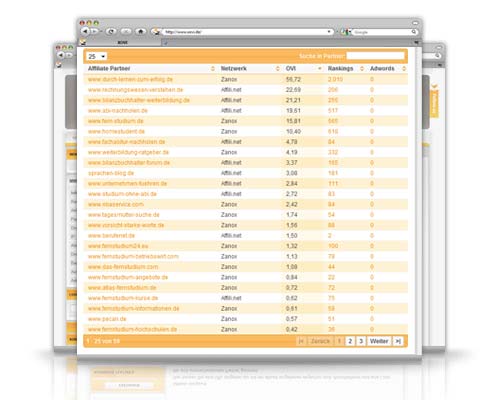Click the OVI value 3,37
500x400 pixels.
(291, 163)
